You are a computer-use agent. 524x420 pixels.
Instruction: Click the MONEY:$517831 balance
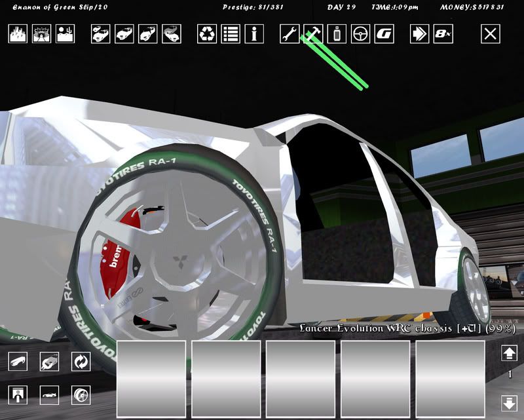(x=472, y=7)
